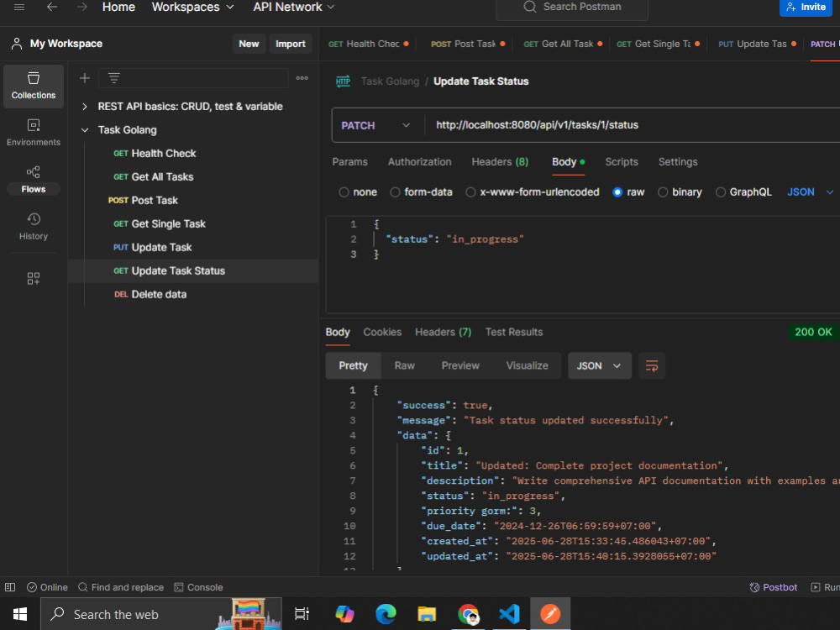Open the Scripts tab
Image resolution: width=840 pixels, height=630 pixels.
point(622,162)
